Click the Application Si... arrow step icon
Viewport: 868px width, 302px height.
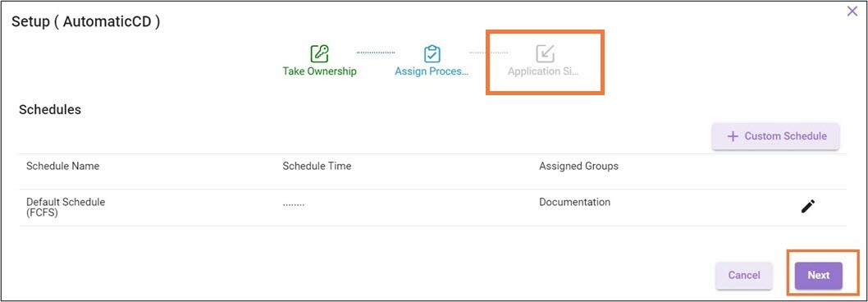546,53
